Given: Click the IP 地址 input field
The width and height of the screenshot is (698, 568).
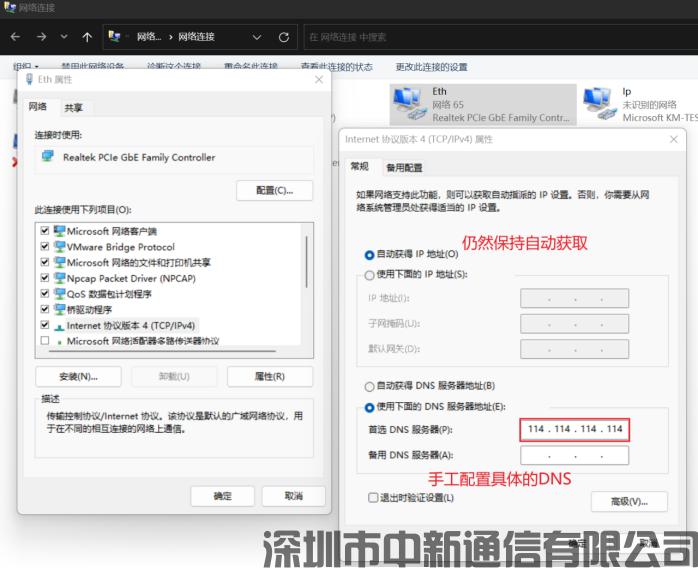Looking at the screenshot, I should [575, 298].
